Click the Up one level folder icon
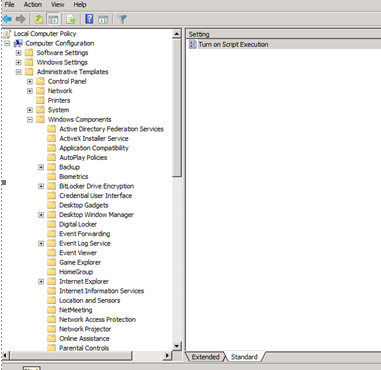This screenshot has width=381, height=370. coord(39,19)
